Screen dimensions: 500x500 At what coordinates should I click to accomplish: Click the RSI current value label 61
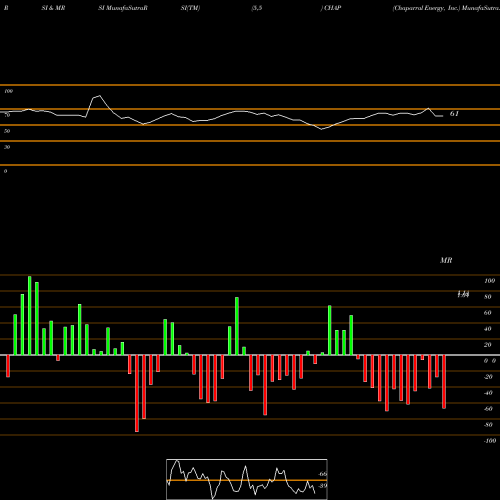pos(454,114)
